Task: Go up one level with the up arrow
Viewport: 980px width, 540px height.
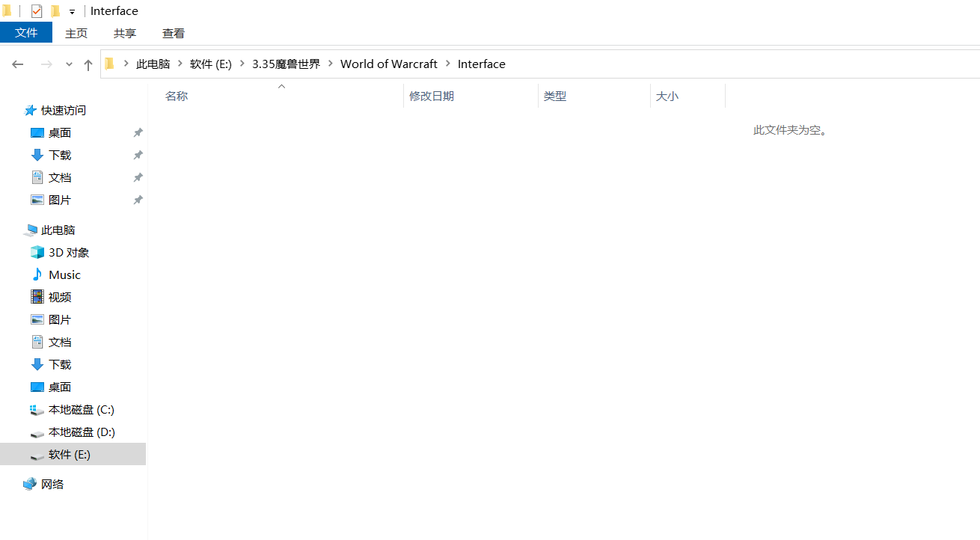Action: click(x=88, y=64)
